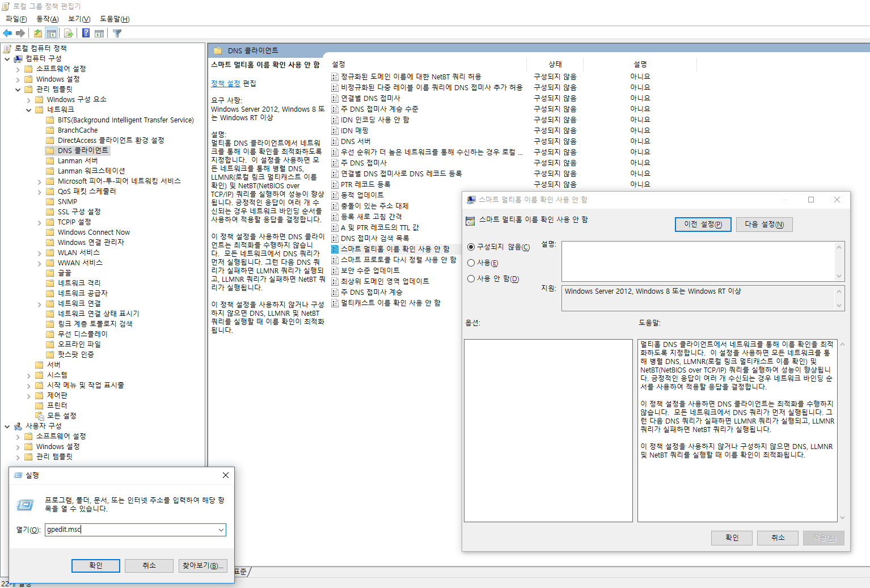Click the Filter funnel icon

(117, 33)
